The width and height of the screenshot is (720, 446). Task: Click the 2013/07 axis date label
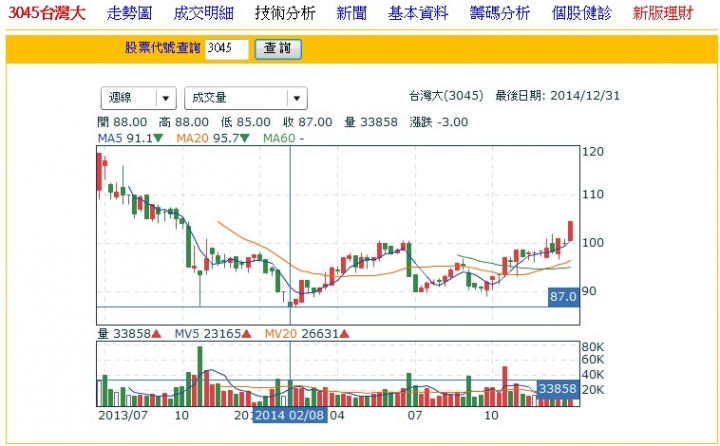point(123,415)
